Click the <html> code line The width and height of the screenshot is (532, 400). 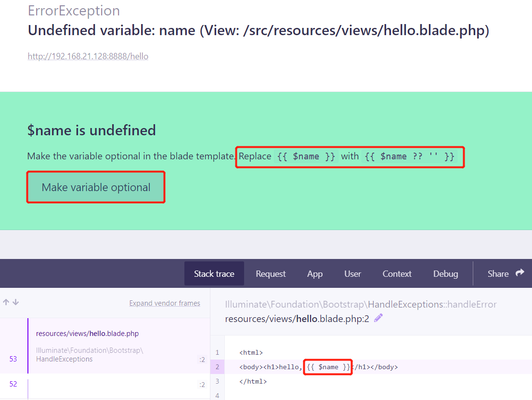(x=251, y=353)
